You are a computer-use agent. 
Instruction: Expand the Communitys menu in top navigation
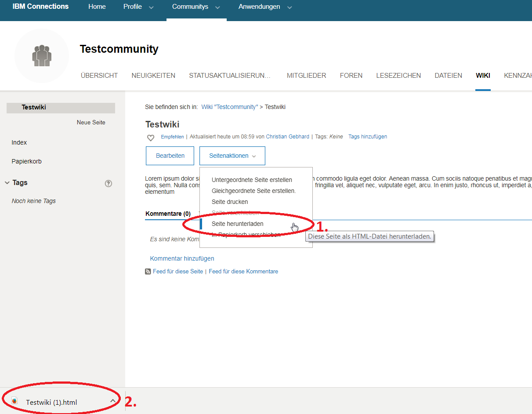[217, 7]
